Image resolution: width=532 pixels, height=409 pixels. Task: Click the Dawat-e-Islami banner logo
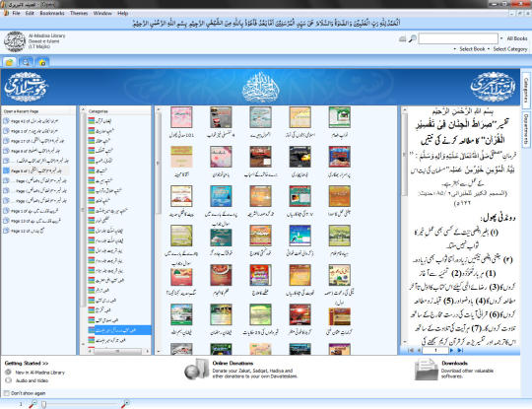point(27,87)
